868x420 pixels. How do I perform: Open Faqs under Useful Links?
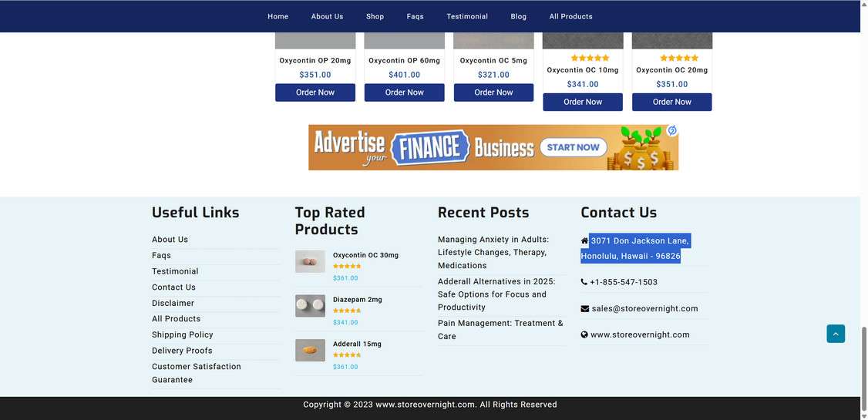click(x=162, y=256)
